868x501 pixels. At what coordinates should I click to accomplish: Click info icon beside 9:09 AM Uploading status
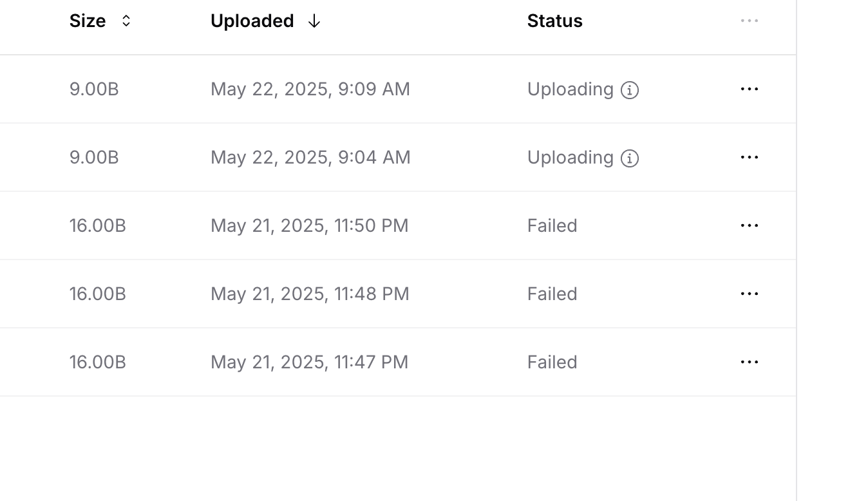point(629,90)
